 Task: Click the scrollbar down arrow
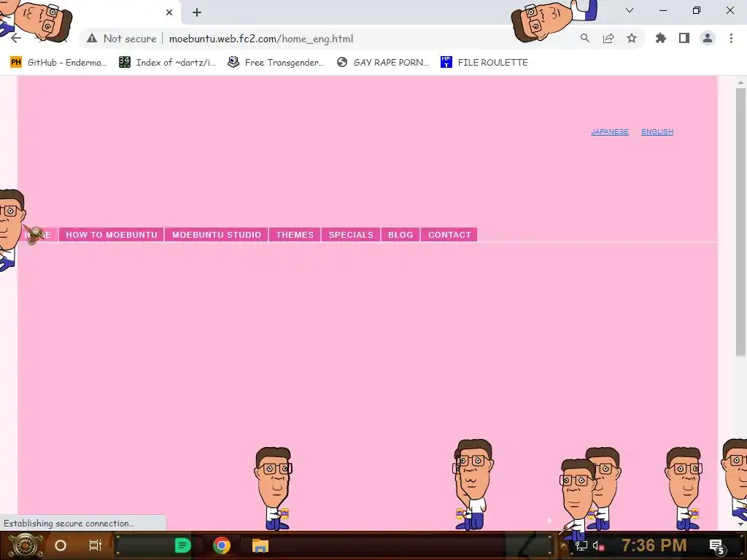(740, 524)
